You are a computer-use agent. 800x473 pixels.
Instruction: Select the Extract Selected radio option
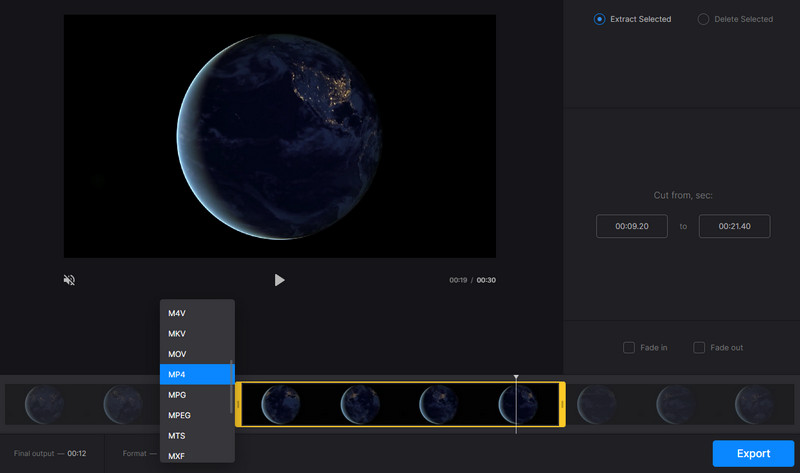click(600, 19)
